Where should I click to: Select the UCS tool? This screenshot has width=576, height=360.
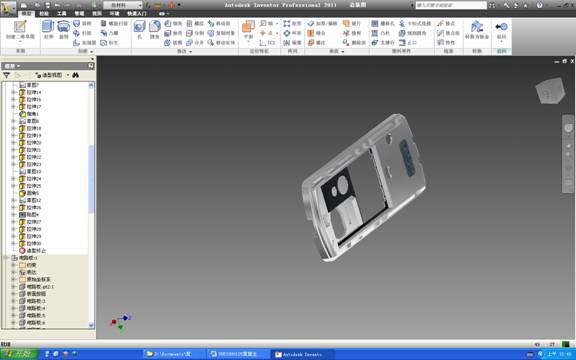[x=267, y=43]
